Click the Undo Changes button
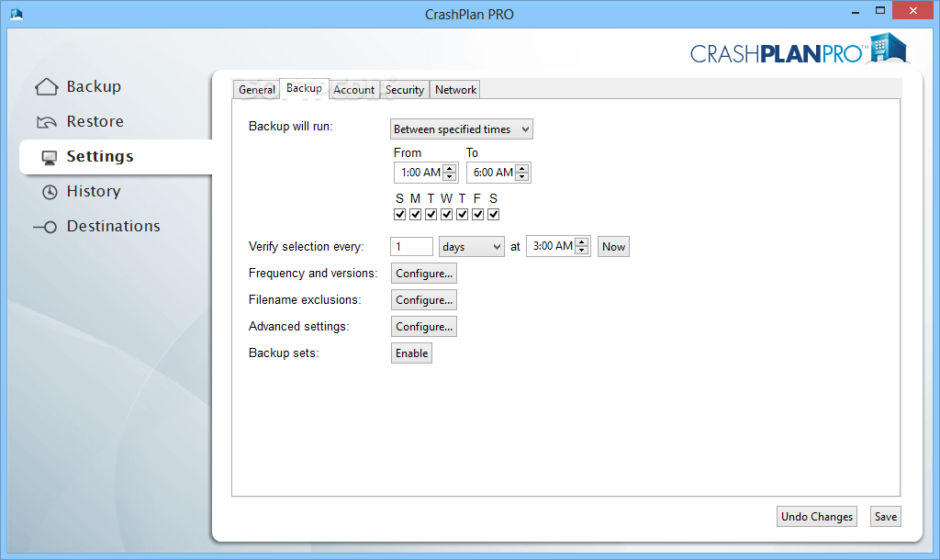 [x=816, y=516]
